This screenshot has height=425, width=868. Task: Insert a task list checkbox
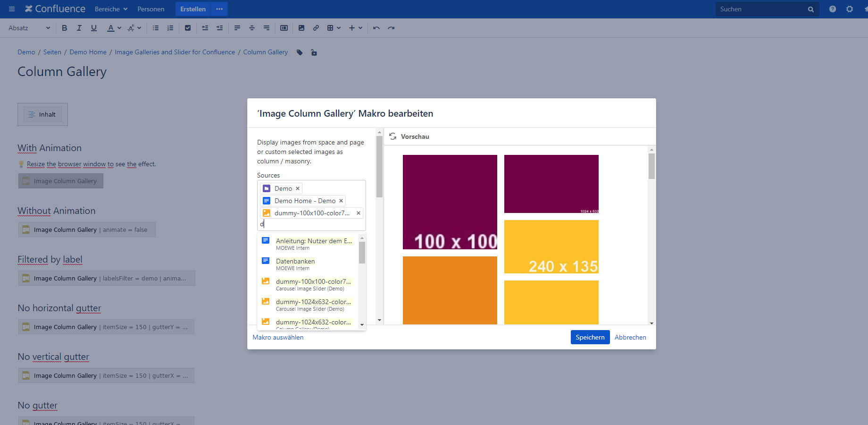[x=188, y=28]
